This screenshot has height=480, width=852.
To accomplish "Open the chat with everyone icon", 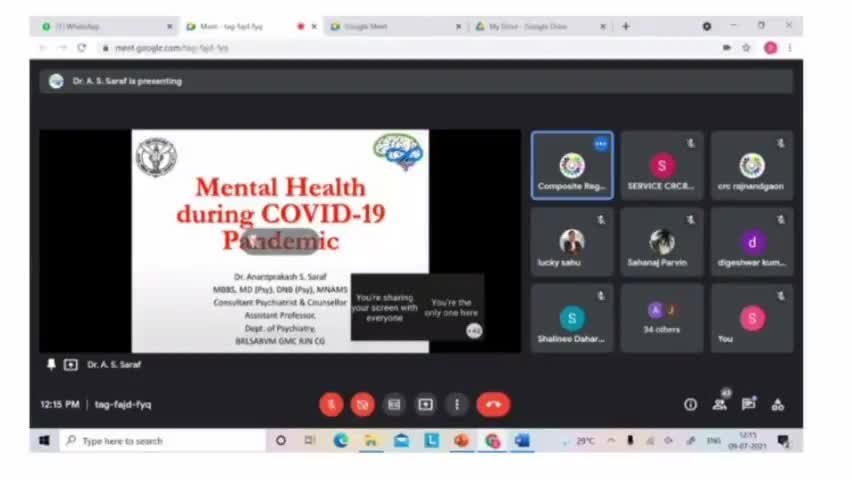I will [x=749, y=404].
